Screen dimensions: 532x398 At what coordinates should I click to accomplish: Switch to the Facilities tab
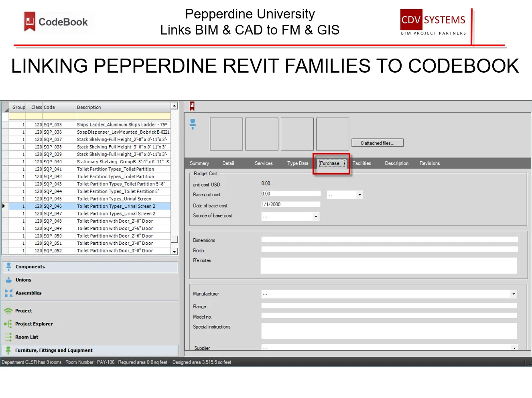coord(362,163)
